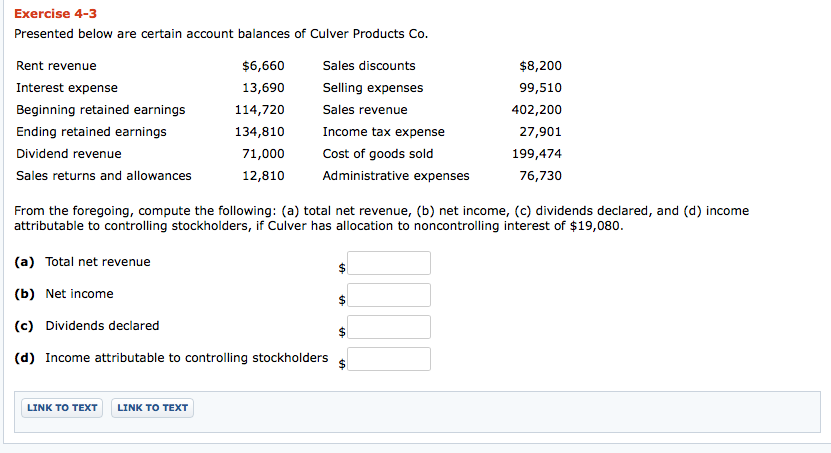
Task: Click the Income attributable to controlling stockholders field
Action: [388, 359]
